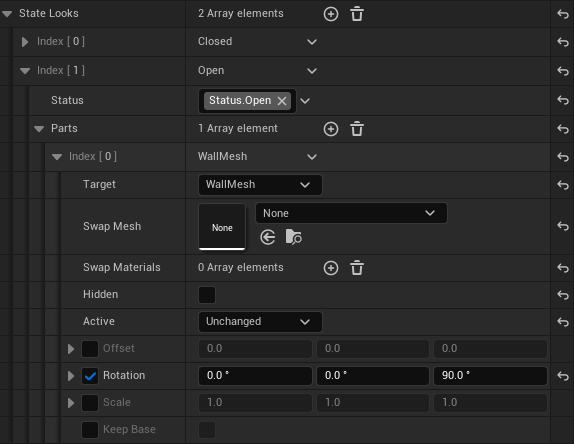Expand the Scale vector components
Screen dimensions: 574x444
coord(71,403)
